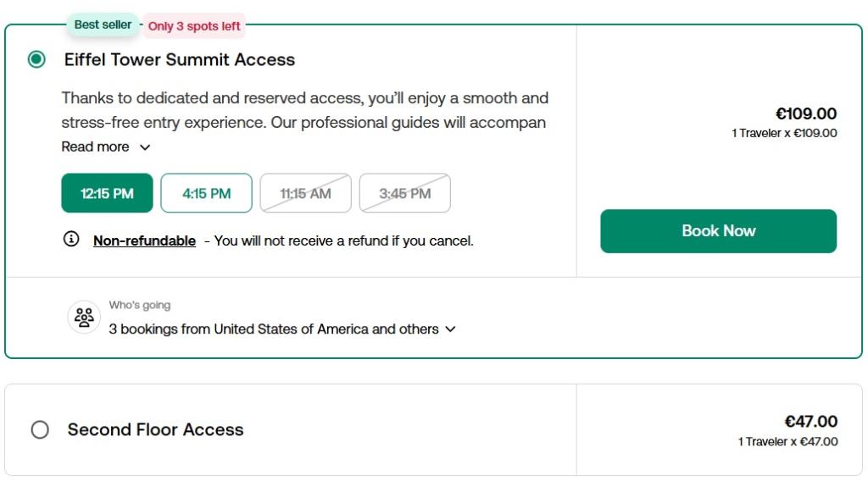Click the Only 3 spots left badge
Image resolution: width=868 pixels, height=481 pixels.
pyautogui.click(x=194, y=26)
